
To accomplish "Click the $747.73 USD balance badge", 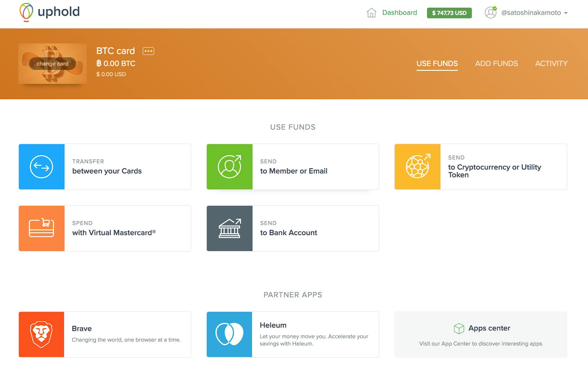I will tap(449, 13).
